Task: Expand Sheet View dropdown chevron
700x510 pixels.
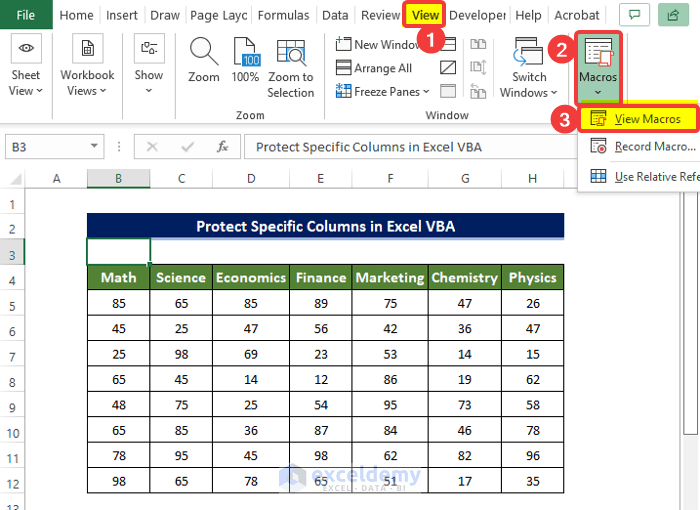Action: (39, 91)
